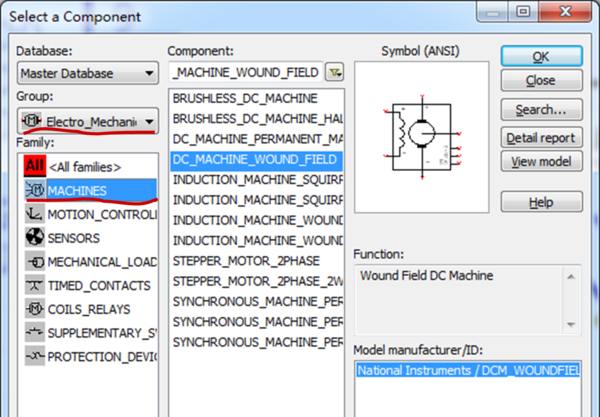Select the MECHANICAL_LOAD family icon
Screen dimensions: 600x417
click(33, 262)
